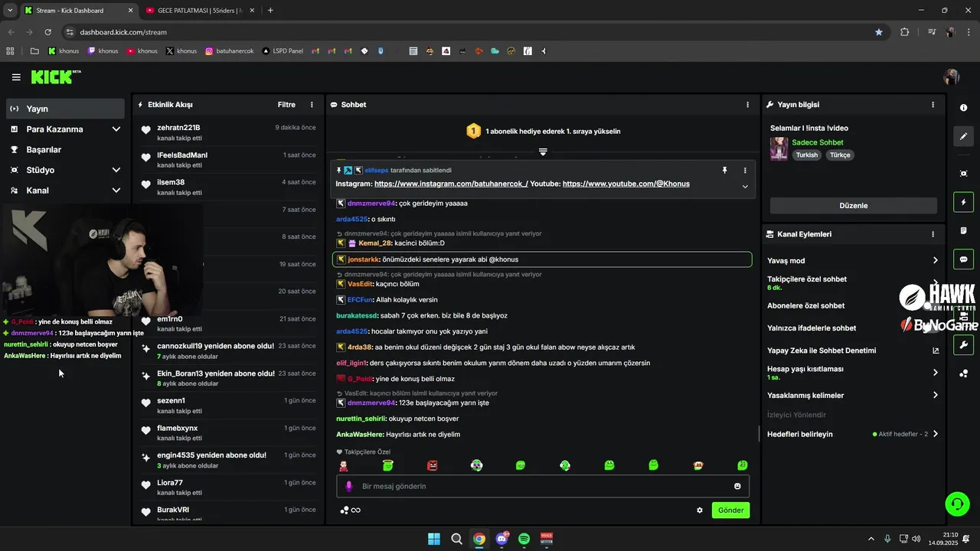Open Etkinlik Akışı panel three-dot menu
Screen dimensions: 980x551
(x=312, y=105)
